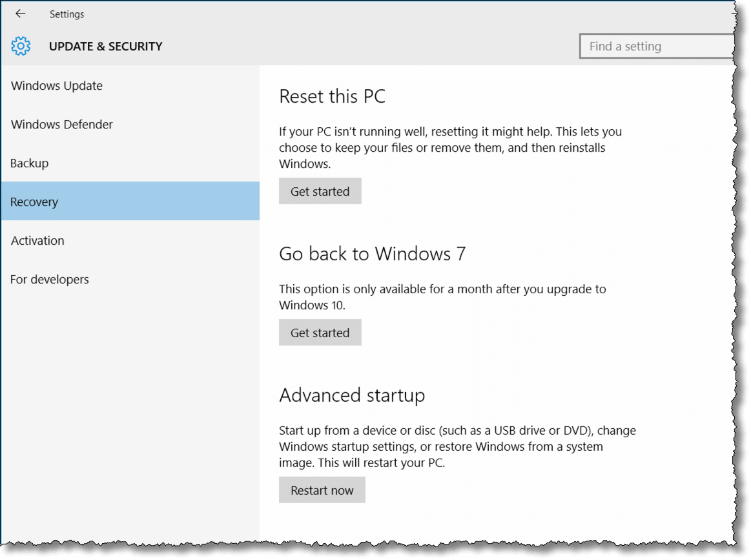The width and height of the screenshot is (751, 560).
Task: Click Get started under Go back to Windows 7
Action: [x=320, y=333]
